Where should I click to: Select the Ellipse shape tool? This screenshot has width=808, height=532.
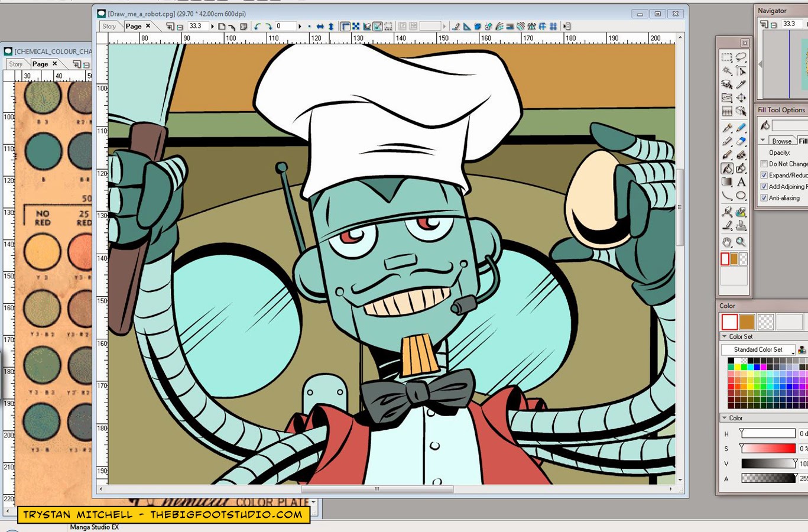click(741, 196)
